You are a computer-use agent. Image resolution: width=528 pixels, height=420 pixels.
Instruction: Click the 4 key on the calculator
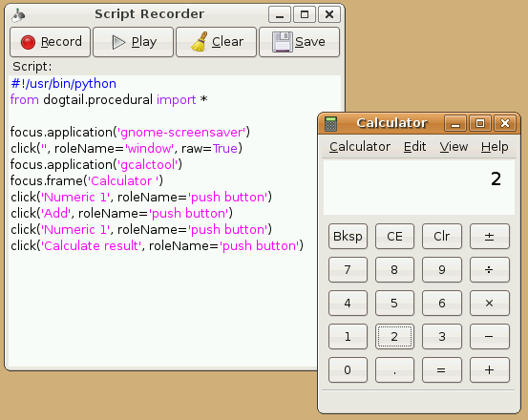point(348,304)
